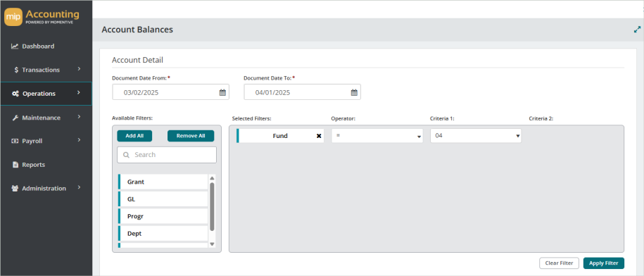Image resolution: width=644 pixels, height=276 pixels.
Task: Open calendar picker for Document Date To
Action: click(x=354, y=93)
